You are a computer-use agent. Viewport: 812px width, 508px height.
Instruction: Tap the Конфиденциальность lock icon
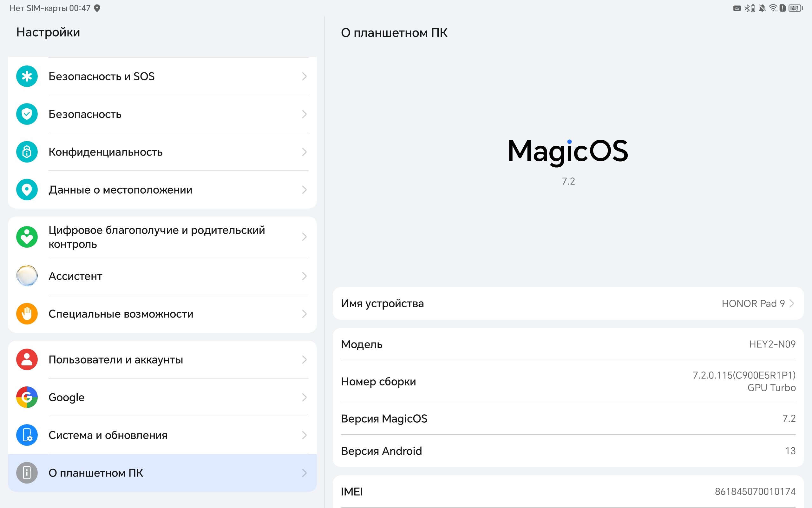[x=27, y=152]
